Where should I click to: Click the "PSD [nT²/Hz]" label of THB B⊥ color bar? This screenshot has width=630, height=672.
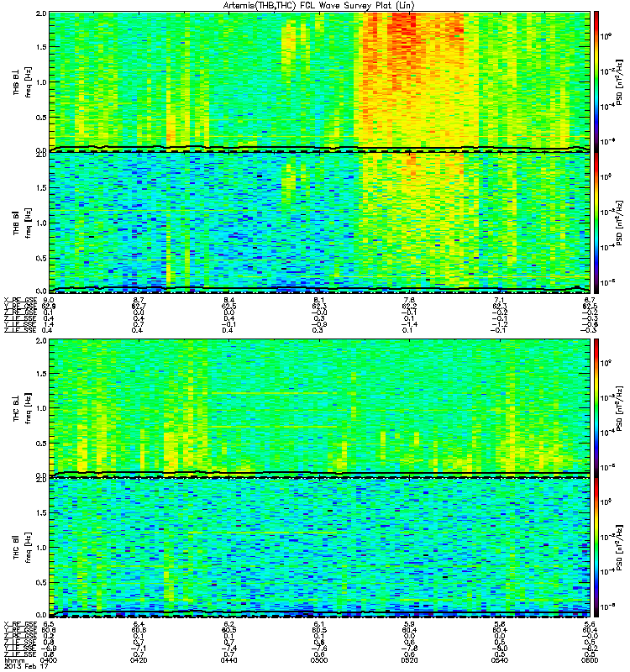pos(619,81)
